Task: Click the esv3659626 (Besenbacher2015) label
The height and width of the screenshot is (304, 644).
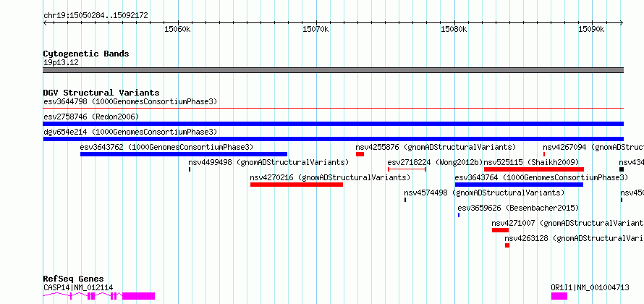Action: pyautogui.click(x=518, y=208)
